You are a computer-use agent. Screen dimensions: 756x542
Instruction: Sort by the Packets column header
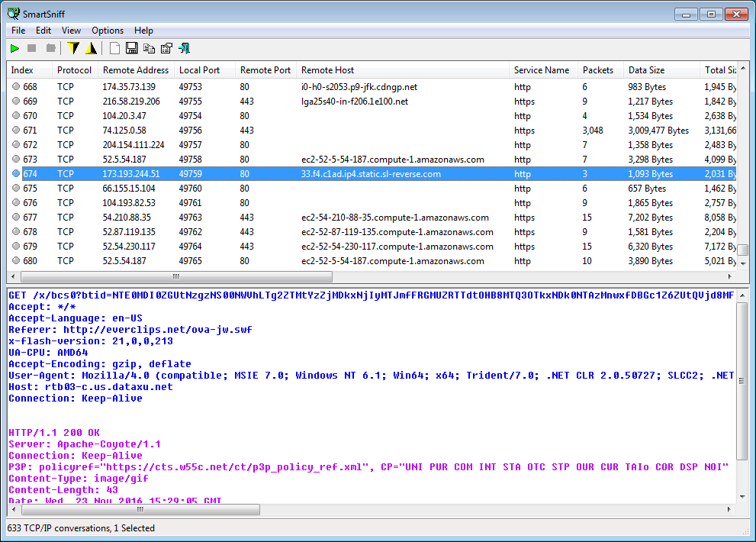point(598,70)
